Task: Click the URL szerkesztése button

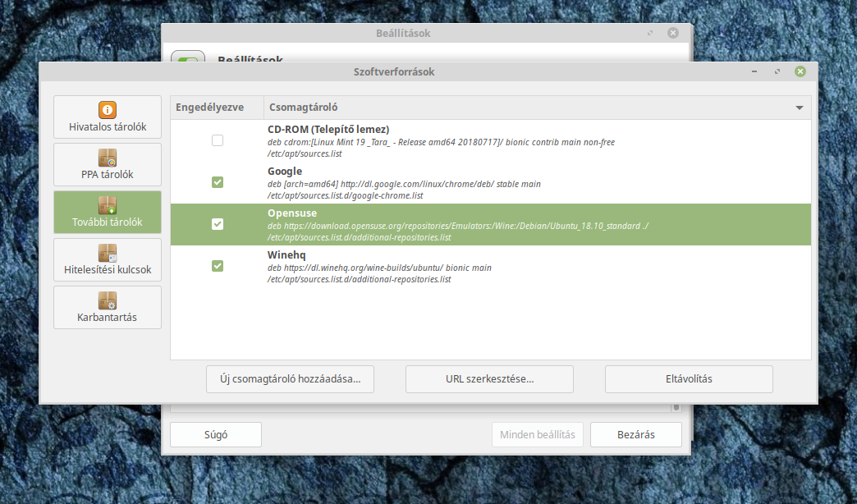Action: 489,379
